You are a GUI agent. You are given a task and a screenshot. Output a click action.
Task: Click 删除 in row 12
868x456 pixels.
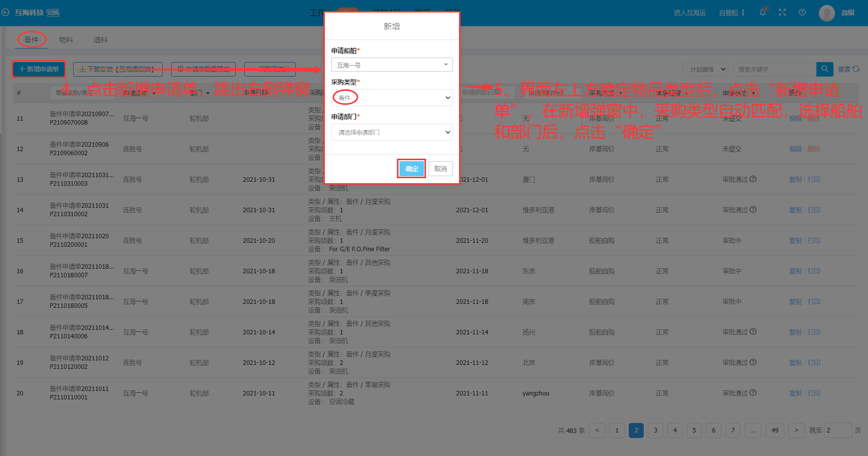click(814, 149)
